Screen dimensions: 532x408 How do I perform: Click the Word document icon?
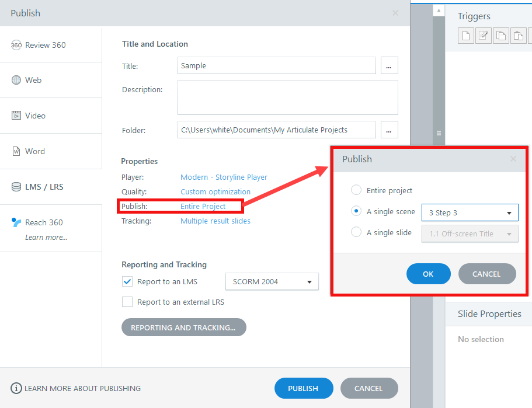coord(16,151)
